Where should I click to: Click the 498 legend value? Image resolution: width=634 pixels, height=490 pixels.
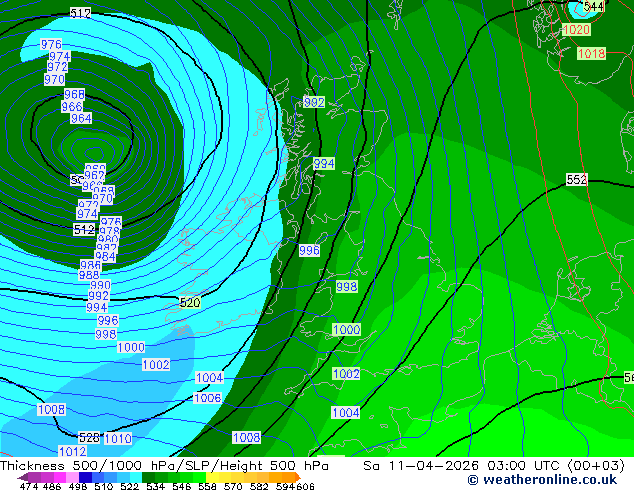(x=78, y=486)
